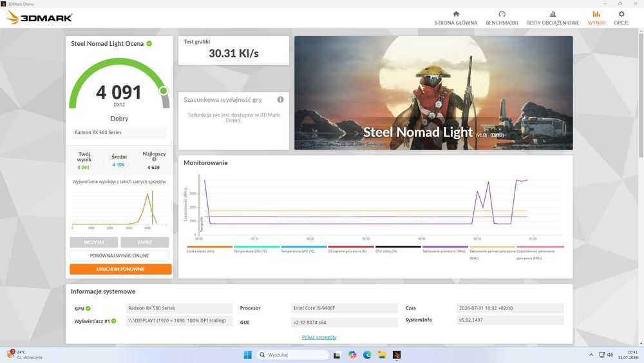Viewport: 644px width, 363px height.
Task: Click the score gauge end knob
Action: [x=164, y=91]
